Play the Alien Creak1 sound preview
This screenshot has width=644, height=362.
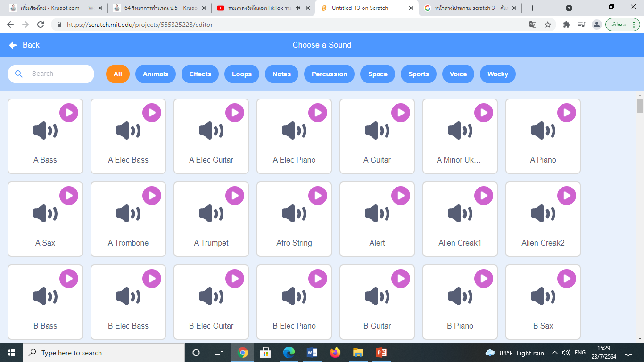[484, 196]
